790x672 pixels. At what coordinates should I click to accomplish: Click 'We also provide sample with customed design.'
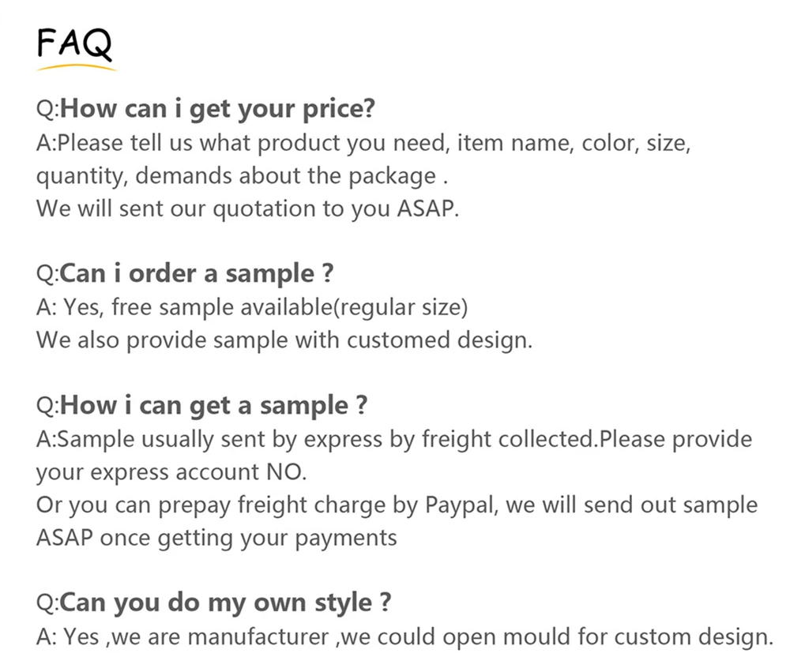click(284, 340)
